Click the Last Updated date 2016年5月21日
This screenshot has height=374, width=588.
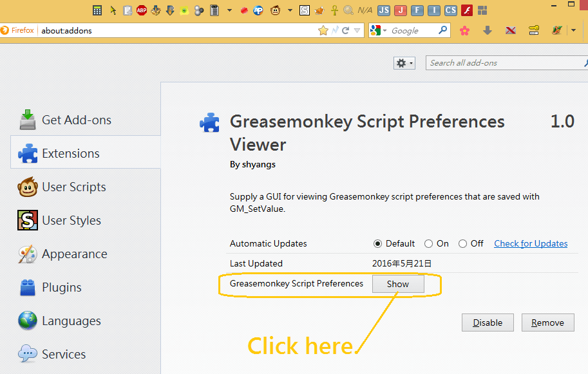(x=402, y=264)
